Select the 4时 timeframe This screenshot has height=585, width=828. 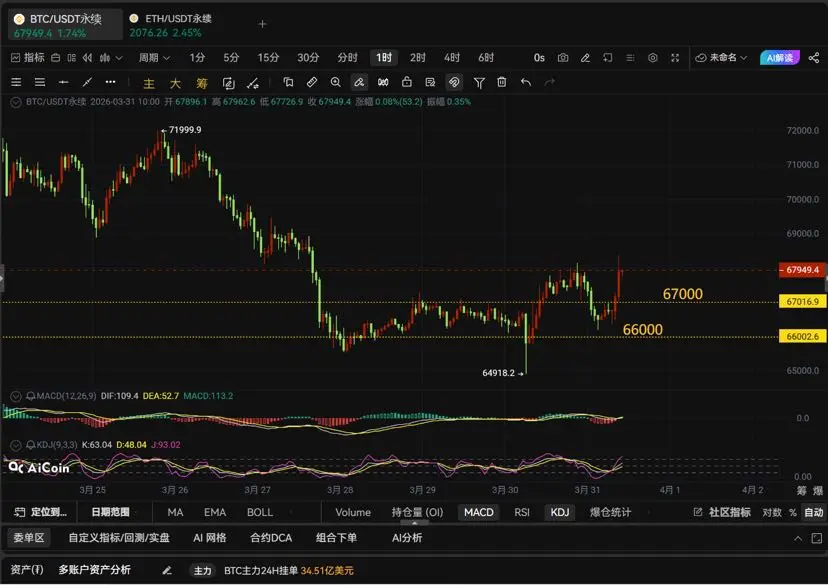451,58
